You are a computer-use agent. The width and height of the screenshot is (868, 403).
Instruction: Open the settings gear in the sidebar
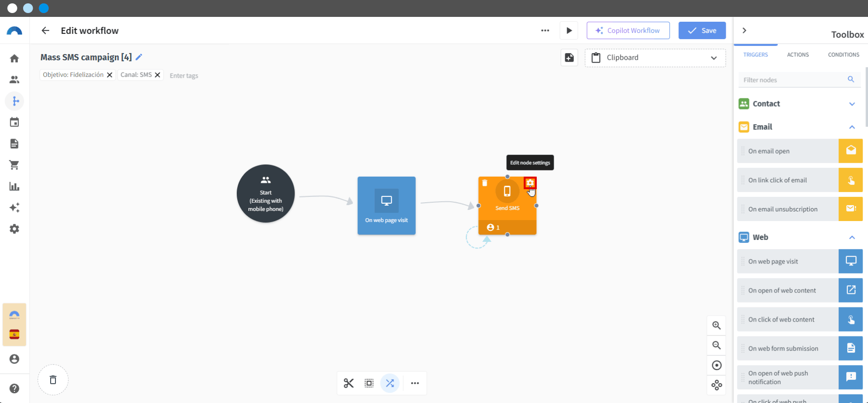(14, 229)
